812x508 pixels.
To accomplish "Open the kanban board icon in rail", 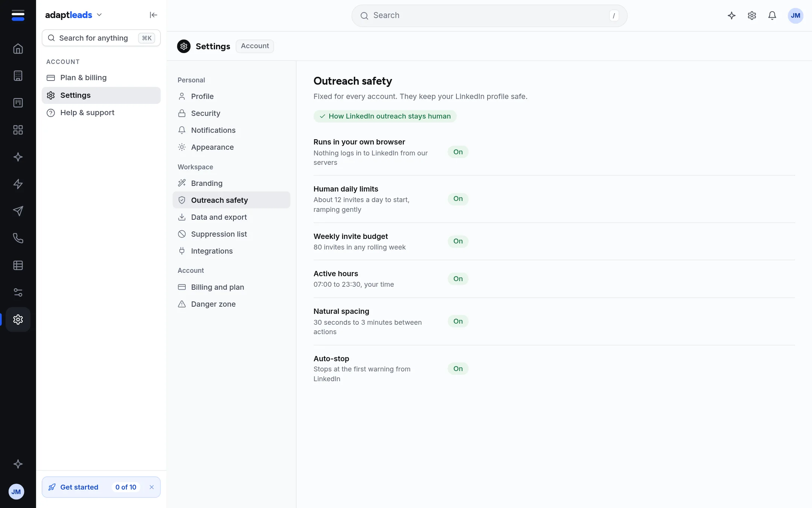I will 18,103.
